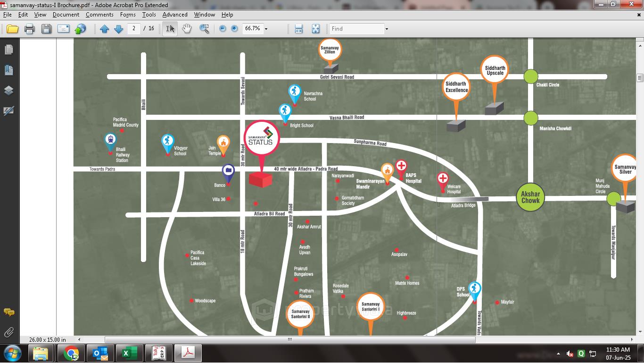Open the Advanced menu
The width and height of the screenshot is (644, 363).
tap(175, 15)
